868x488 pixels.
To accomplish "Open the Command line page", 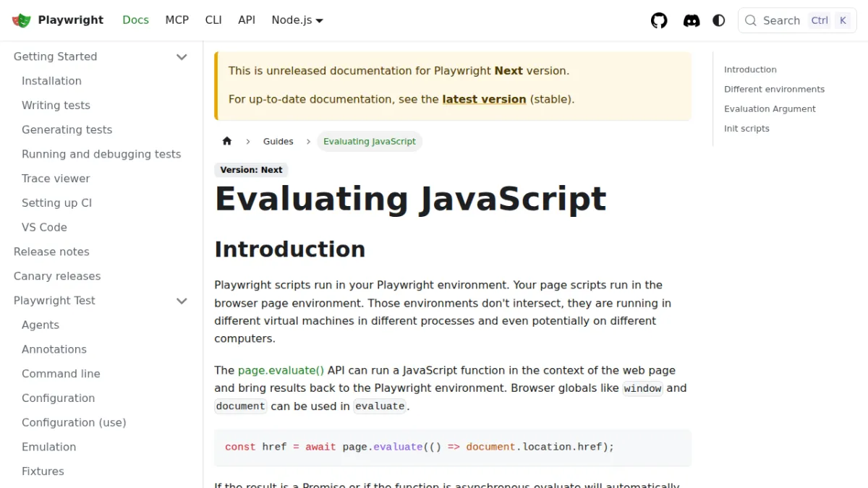I will [61, 374].
